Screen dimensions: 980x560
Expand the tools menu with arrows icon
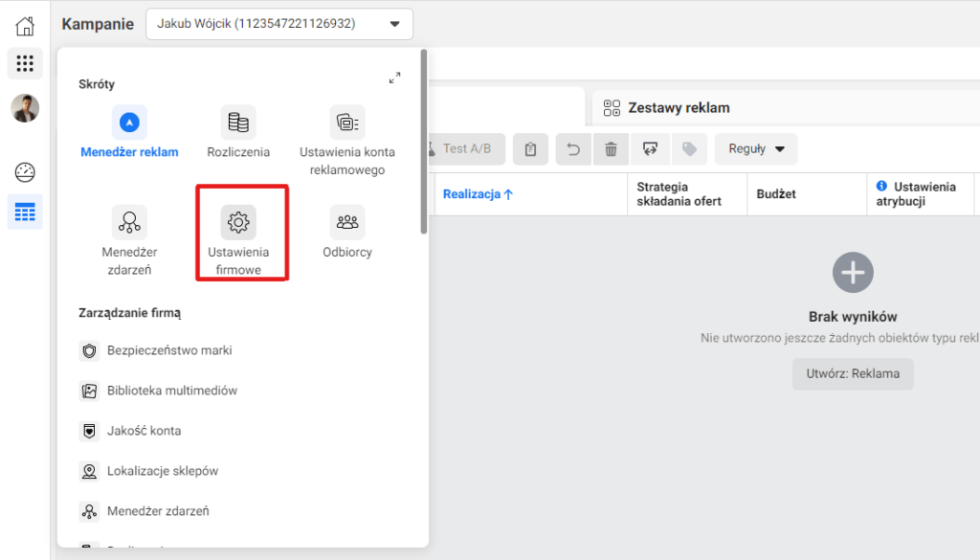click(394, 78)
